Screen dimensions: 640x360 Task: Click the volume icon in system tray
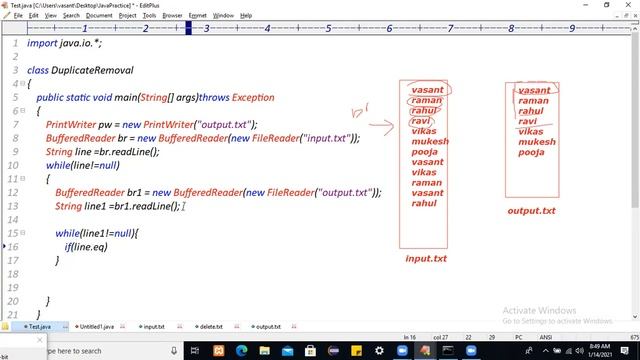click(579, 351)
